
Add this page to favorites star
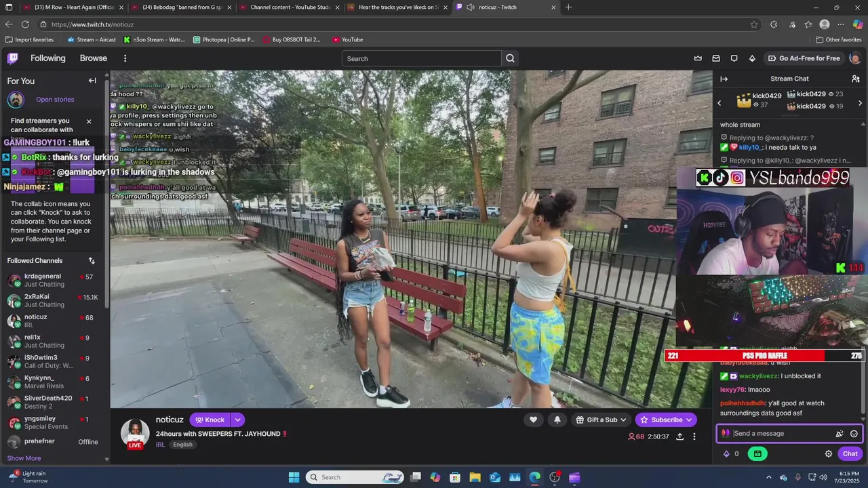click(754, 24)
